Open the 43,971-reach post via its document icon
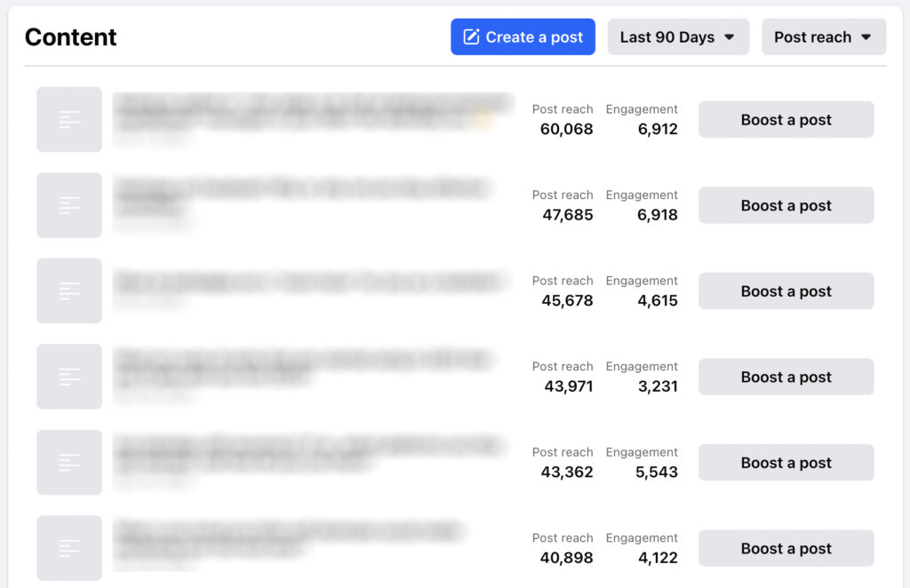910x588 pixels. (68, 377)
